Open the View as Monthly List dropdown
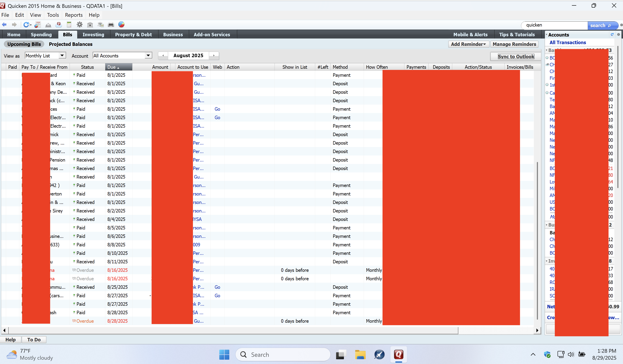 tap(62, 56)
